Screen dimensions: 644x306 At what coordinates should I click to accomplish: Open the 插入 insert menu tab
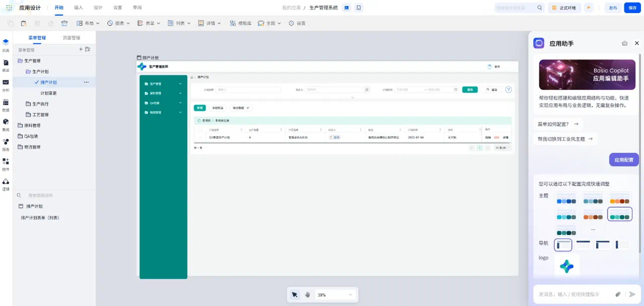(x=78, y=8)
